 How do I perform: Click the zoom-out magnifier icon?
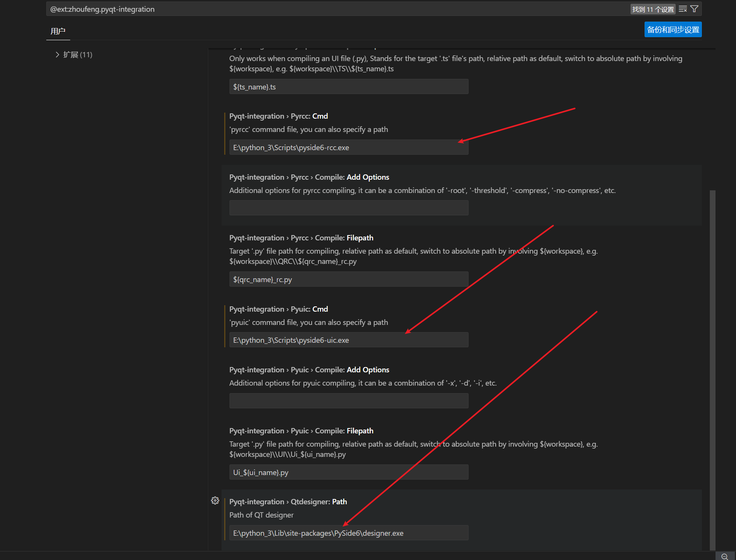tap(724, 556)
